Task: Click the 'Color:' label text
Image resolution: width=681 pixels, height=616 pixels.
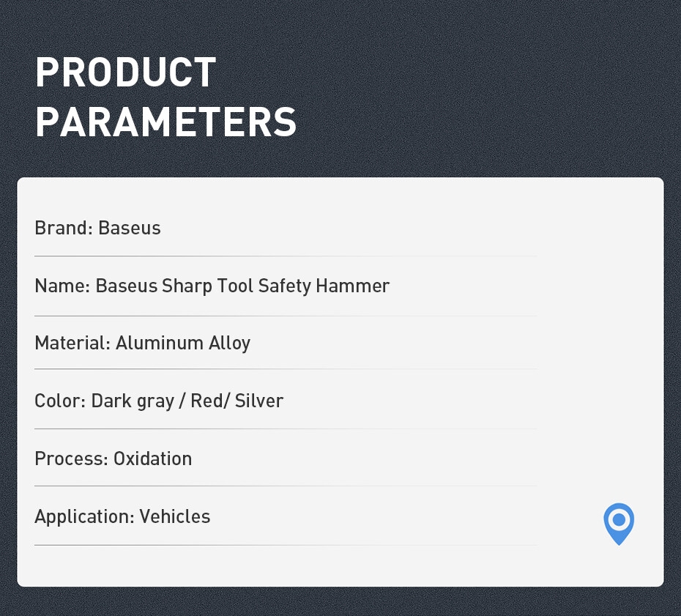Action: click(60, 401)
